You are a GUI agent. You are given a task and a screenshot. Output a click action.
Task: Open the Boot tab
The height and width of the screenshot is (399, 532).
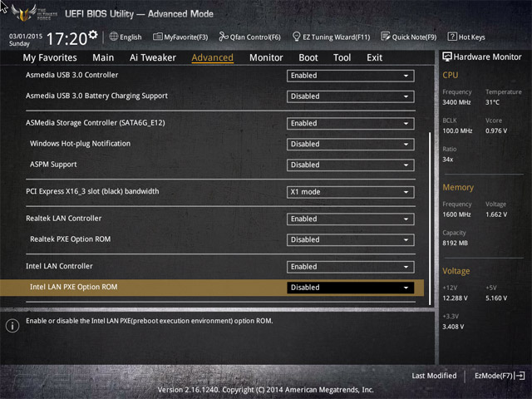[x=308, y=57]
